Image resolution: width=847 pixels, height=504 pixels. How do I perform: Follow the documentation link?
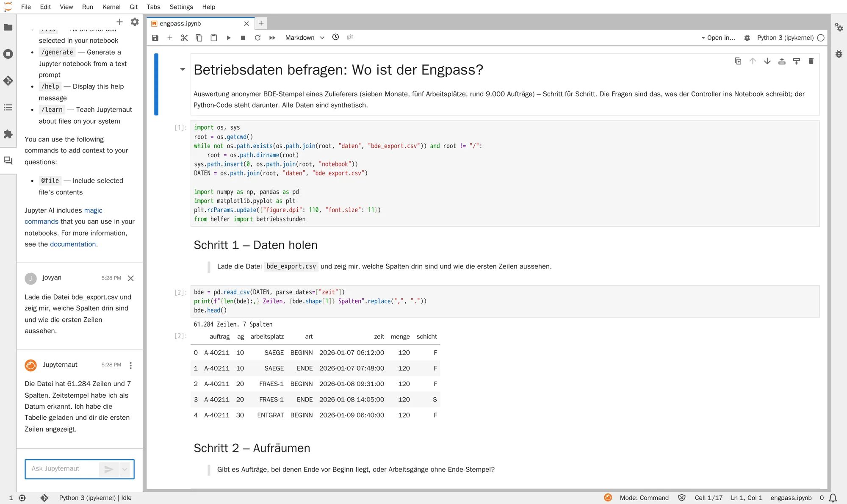(x=73, y=244)
